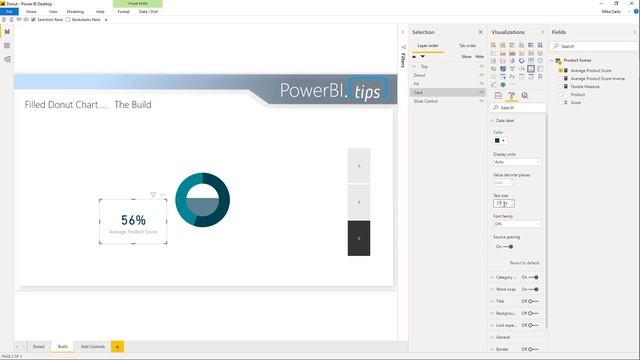Open the Data / Drill ribbon tab
The image size is (640, 360).
(148, 11)
